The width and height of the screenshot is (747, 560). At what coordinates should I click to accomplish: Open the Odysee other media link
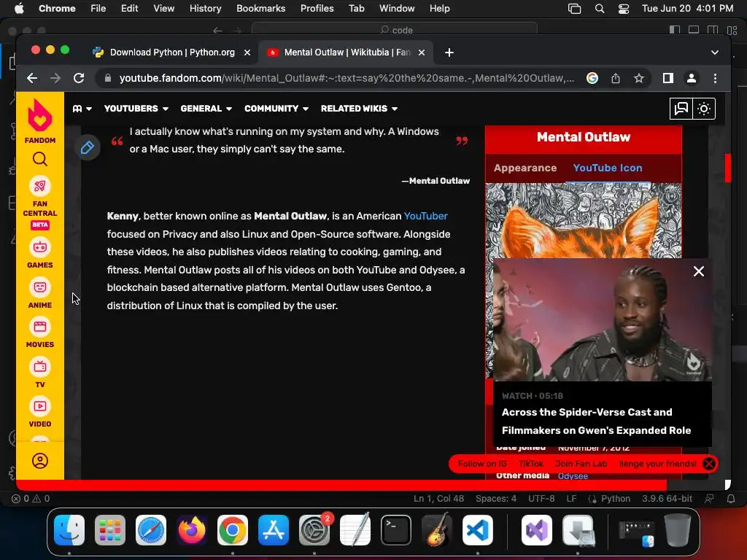tap(573, 476)
